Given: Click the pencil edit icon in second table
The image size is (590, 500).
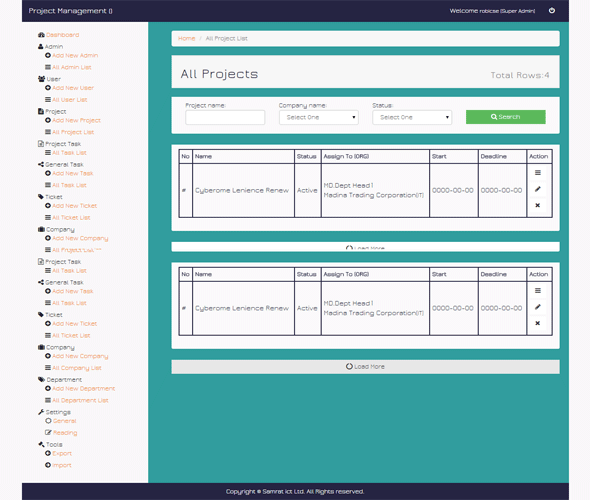Looking at the screenshot, I should click(x=538, y=307).
